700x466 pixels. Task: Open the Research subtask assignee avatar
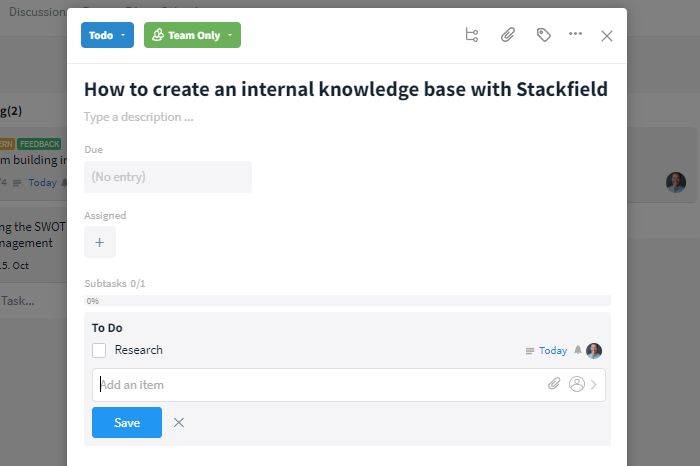coord(594,351)
